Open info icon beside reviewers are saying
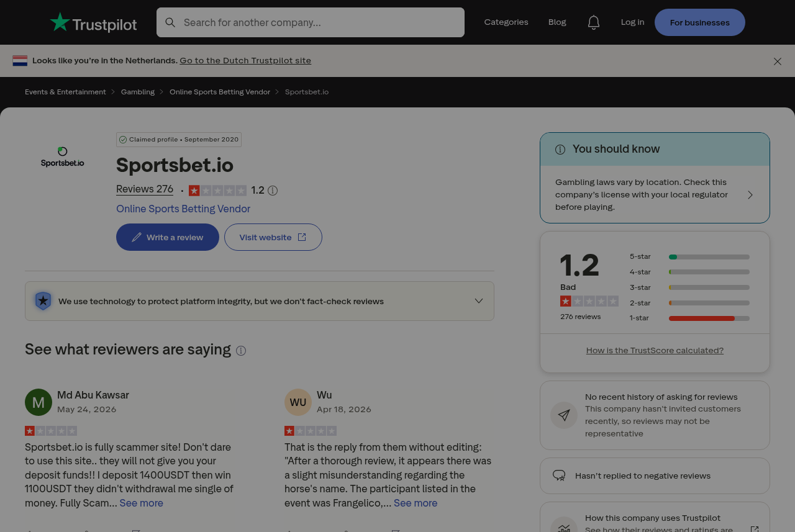This screenshot has height=532, width=795. pos(241,351)
